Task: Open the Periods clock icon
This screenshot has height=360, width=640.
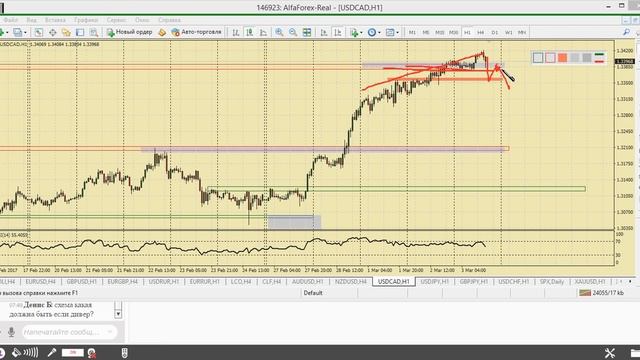Action: pyautogui.click(x=371, y=32)
